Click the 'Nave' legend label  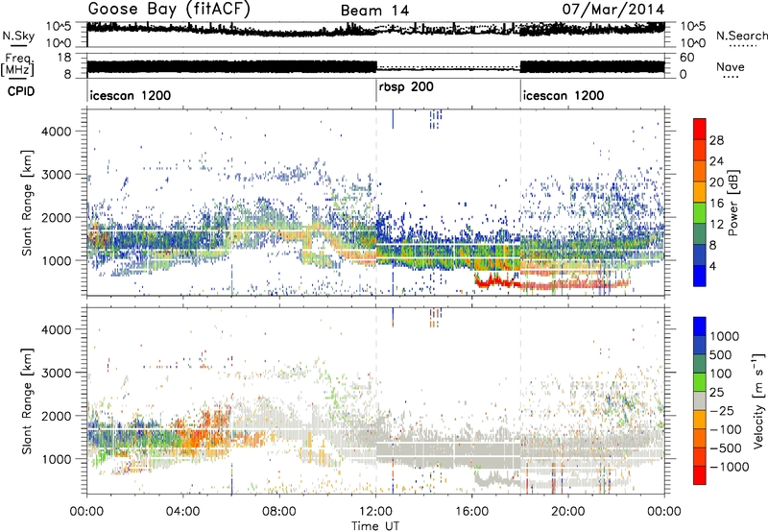(730, 66)
